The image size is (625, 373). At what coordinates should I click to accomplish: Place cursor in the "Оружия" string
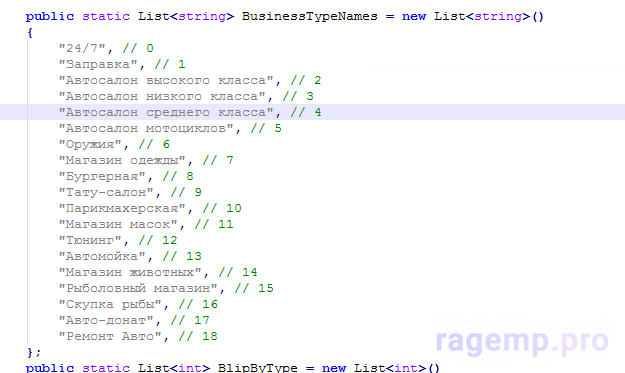click(90, 144)
